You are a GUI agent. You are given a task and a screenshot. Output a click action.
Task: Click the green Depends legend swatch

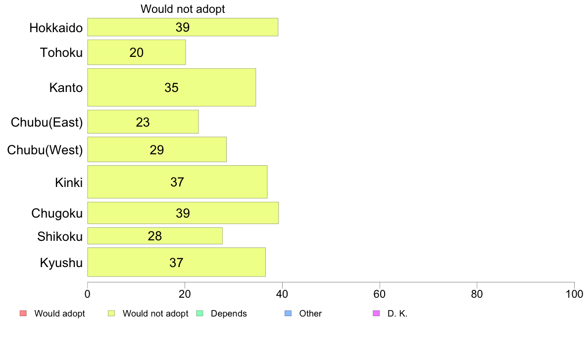coord(200,314)
